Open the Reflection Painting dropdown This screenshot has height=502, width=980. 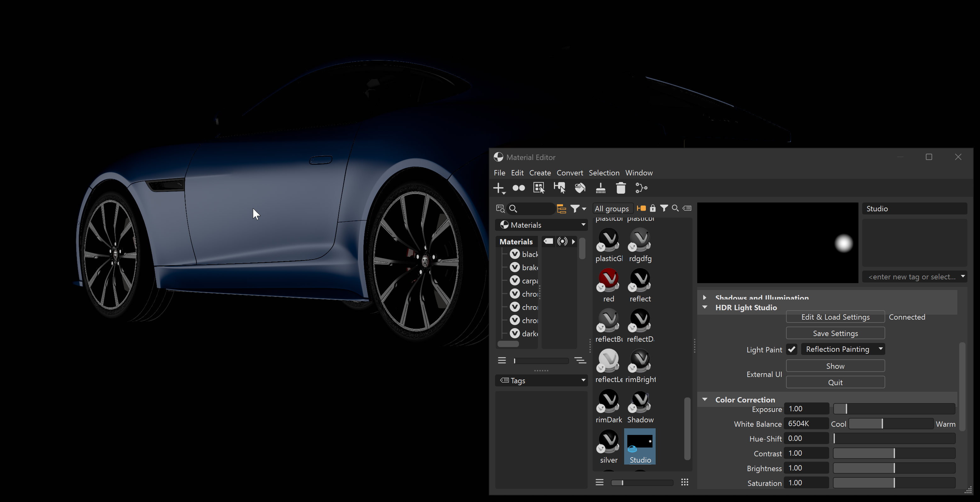click(843, 349)
